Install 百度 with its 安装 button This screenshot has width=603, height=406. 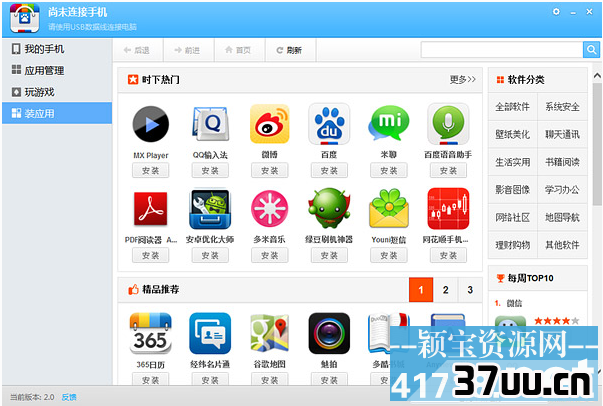(x=329, y=170)
